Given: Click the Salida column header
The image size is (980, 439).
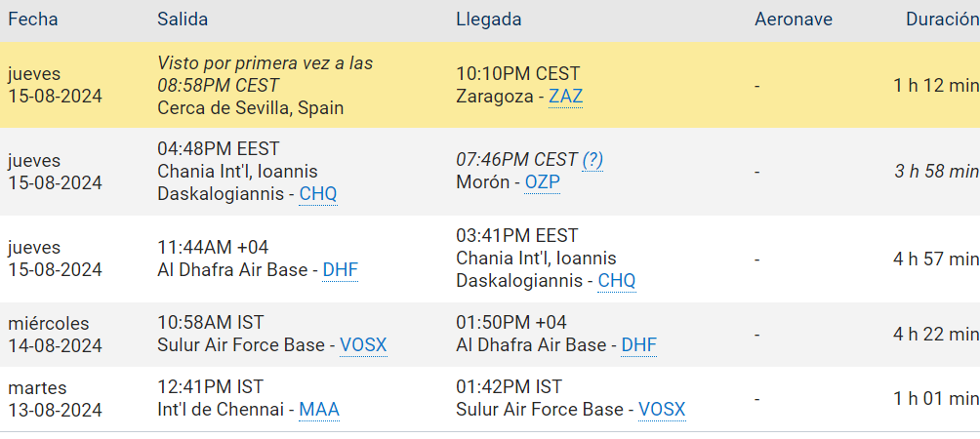Looking at the screenshot, I should 183,20.
